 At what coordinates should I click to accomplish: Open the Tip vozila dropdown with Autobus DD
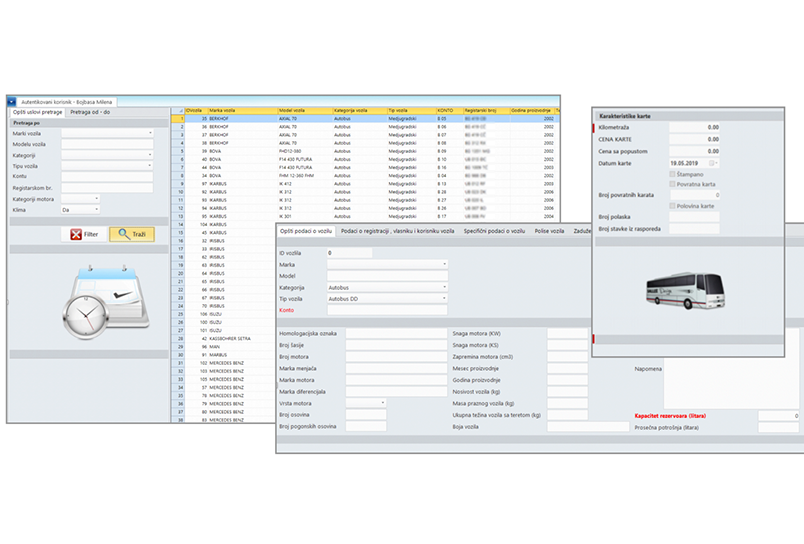(x=444, y=298)
